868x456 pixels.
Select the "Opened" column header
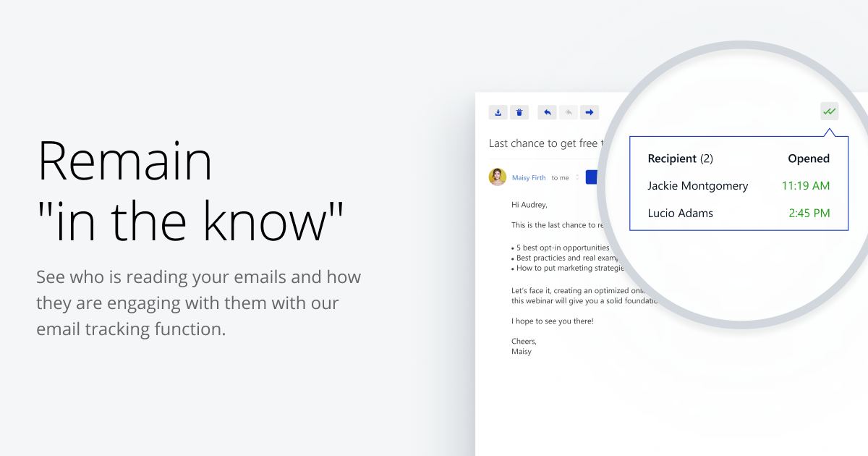(x=809, y=159)
